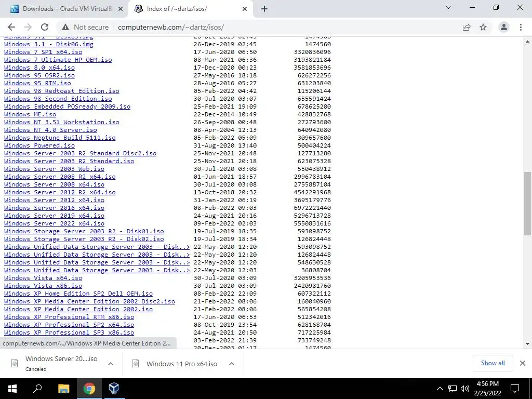Image resolution: width=532 pixels, height=399 pixels.
Task: Open Windows_Vista_x86.iso link
Action: coord(43,286)
